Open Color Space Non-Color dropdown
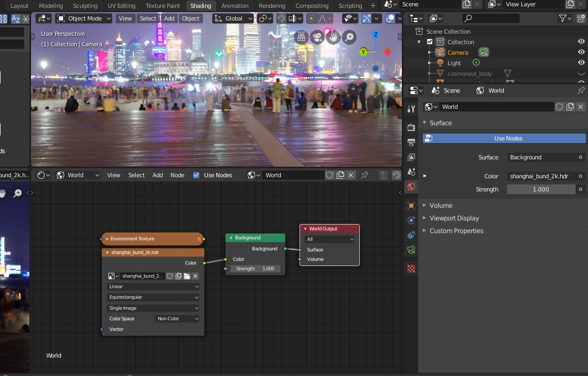The width and height of the screenshot is (588, 376). [177, 319]
